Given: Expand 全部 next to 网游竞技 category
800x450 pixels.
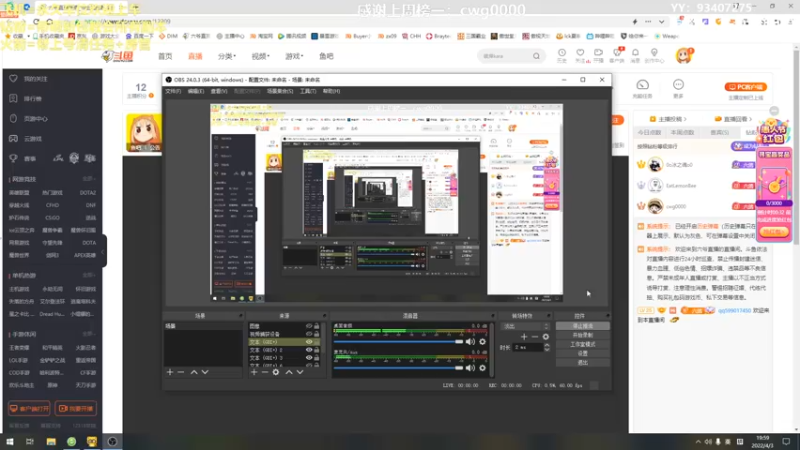Looking at the screenshot, I should point(89,179).
